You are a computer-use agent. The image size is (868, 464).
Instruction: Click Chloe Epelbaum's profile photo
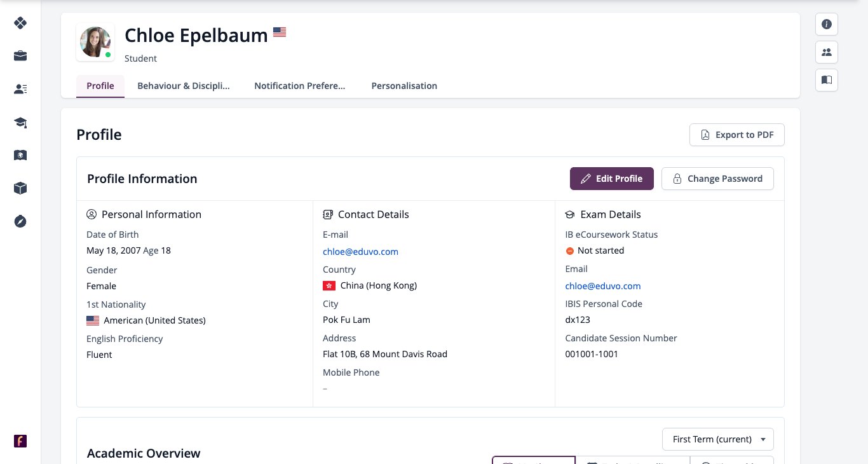click(95, 43)
